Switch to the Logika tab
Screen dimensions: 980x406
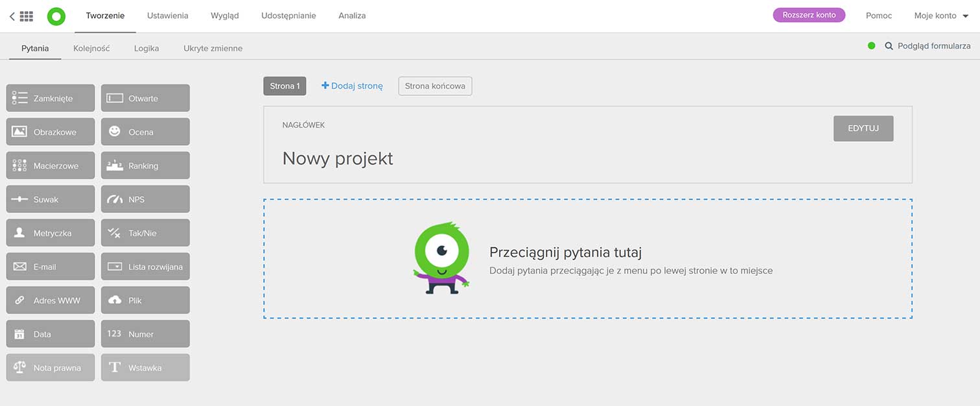146,49
